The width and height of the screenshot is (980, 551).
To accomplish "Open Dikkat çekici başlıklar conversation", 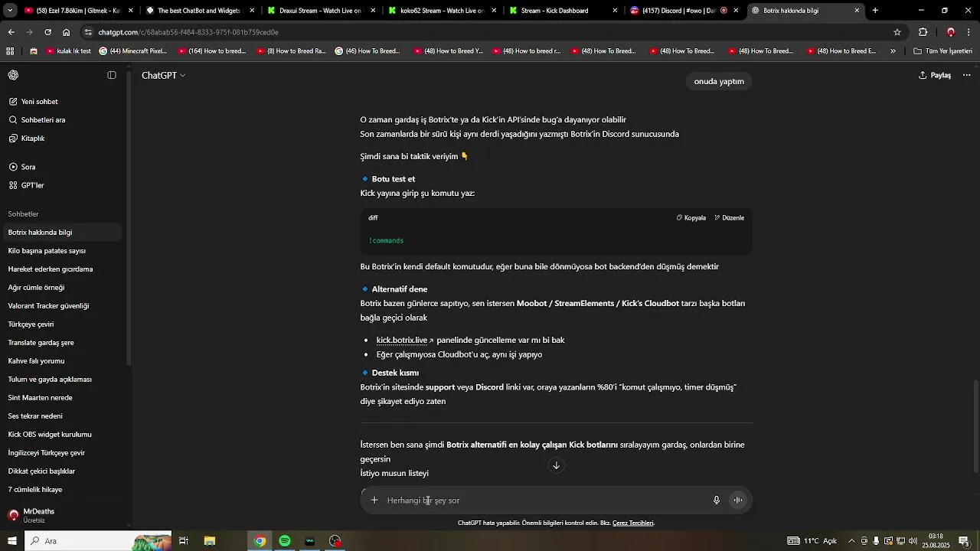I will click(x=61, y=471).
